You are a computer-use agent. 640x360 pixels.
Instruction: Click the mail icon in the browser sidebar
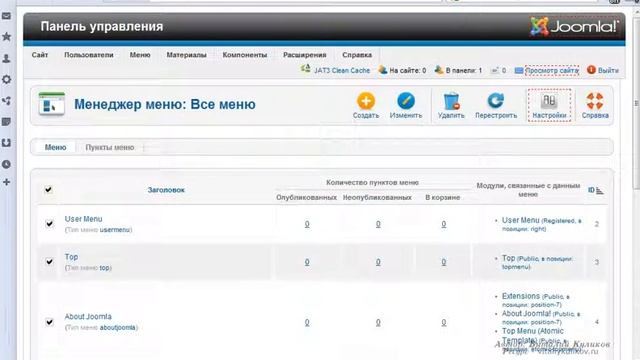coord(7,16)
